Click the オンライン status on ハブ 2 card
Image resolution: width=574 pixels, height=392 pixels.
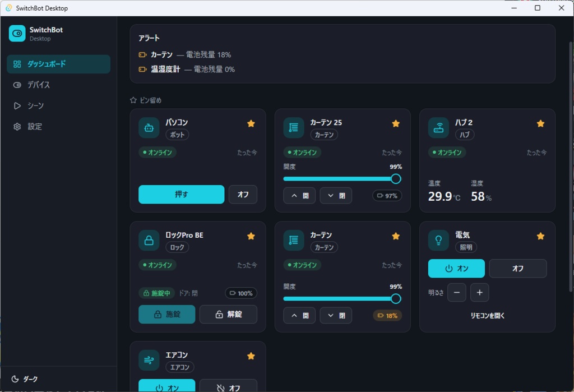[x=447, y=153]
